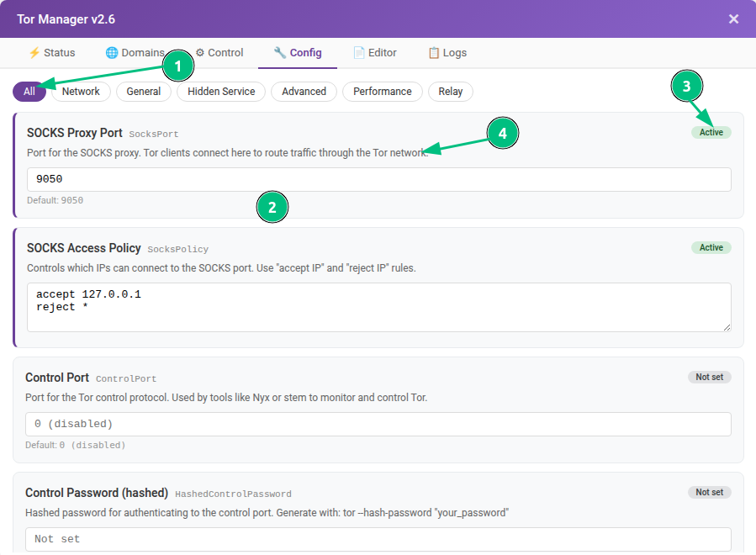The width and height of the screenshot is (756, 555).
Task: Click the "ControlPort" option name
Action: pyautogui.click(x=126, y=379)
